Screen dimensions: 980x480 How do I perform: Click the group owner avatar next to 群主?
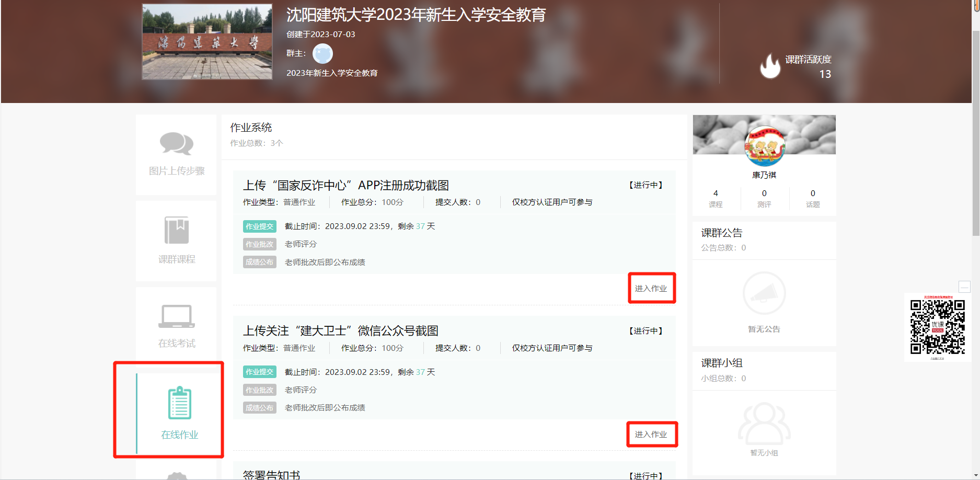tap(322, 54)
